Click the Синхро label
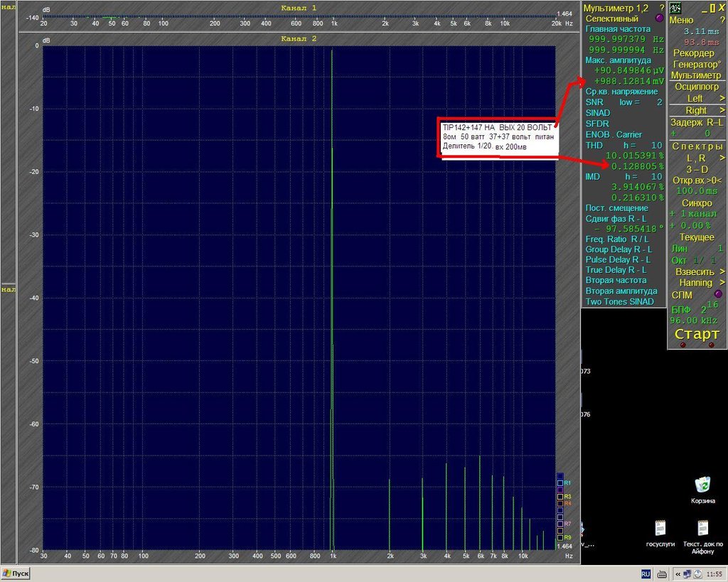The width and height of the screenshot is (728, 582). (697, 203)
